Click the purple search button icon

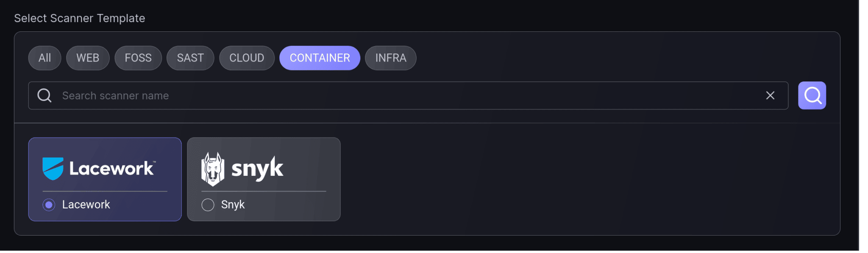pos(812,96)
